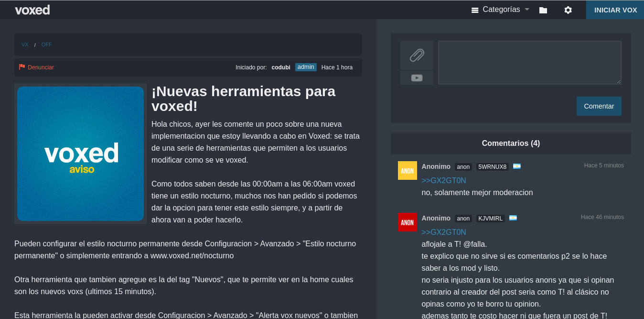Open the voxed aviso post thumbnail

coord(80,154)
